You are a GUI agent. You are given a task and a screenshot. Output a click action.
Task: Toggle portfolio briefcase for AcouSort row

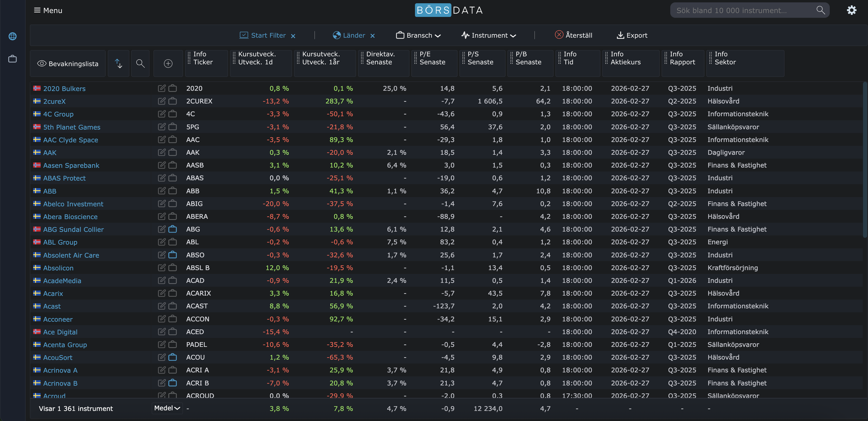point(173,357)
